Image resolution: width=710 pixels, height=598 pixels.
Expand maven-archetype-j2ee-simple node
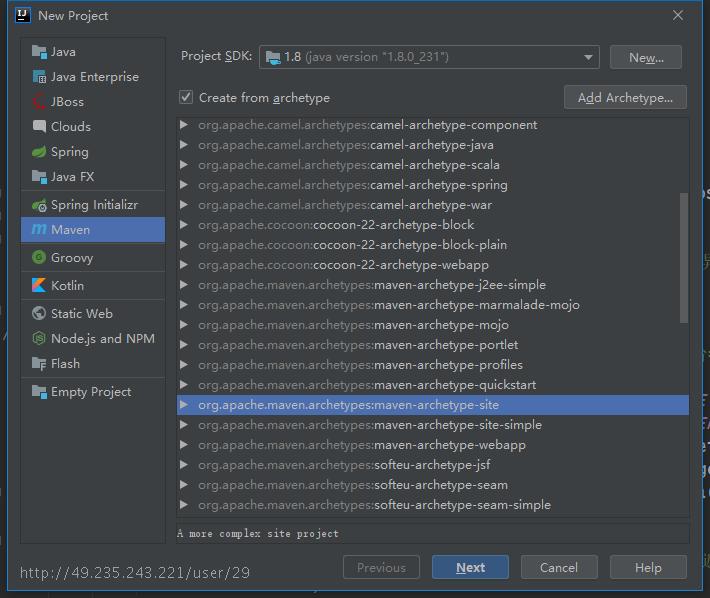(184, 285)
